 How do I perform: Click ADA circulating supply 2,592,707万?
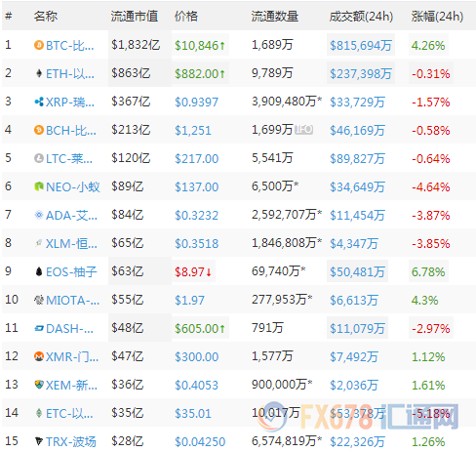click(287, 215)
